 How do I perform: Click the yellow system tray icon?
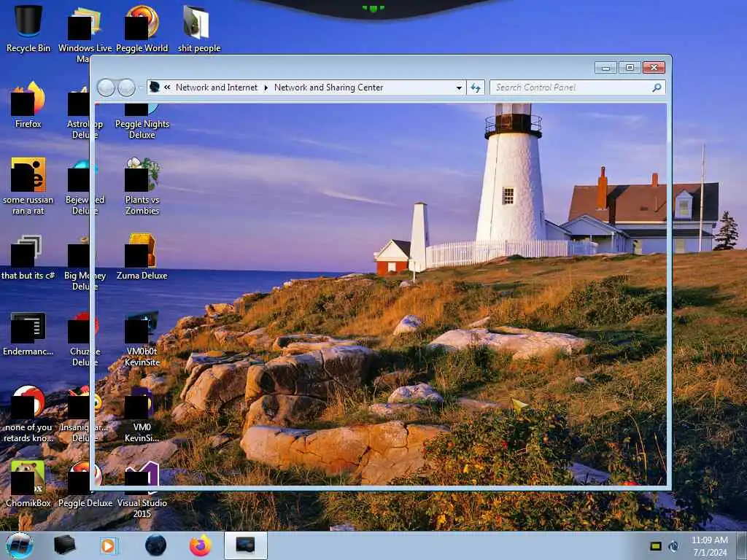pos(656,546)
